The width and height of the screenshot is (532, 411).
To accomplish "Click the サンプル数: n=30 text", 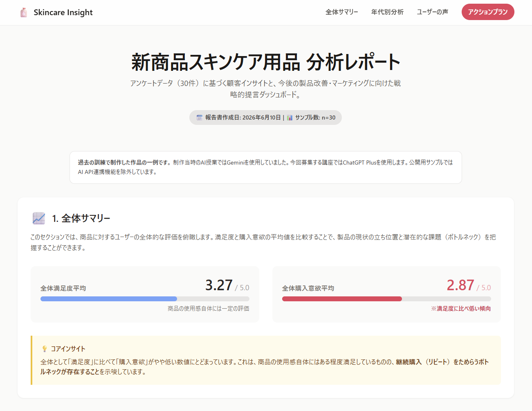I will click(315, 117).
